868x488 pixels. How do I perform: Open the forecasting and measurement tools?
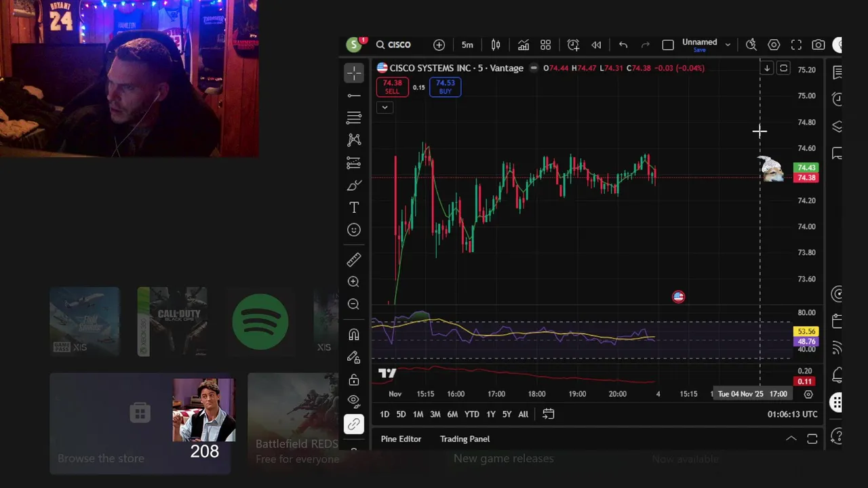pyautogui.click(x=354, y=163)
